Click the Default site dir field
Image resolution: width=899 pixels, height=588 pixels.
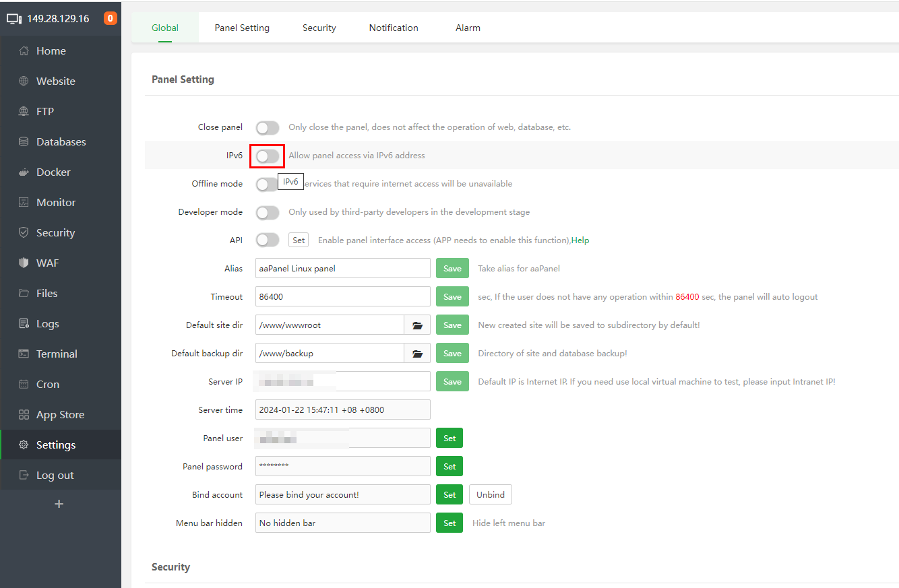tap(330, 325)
